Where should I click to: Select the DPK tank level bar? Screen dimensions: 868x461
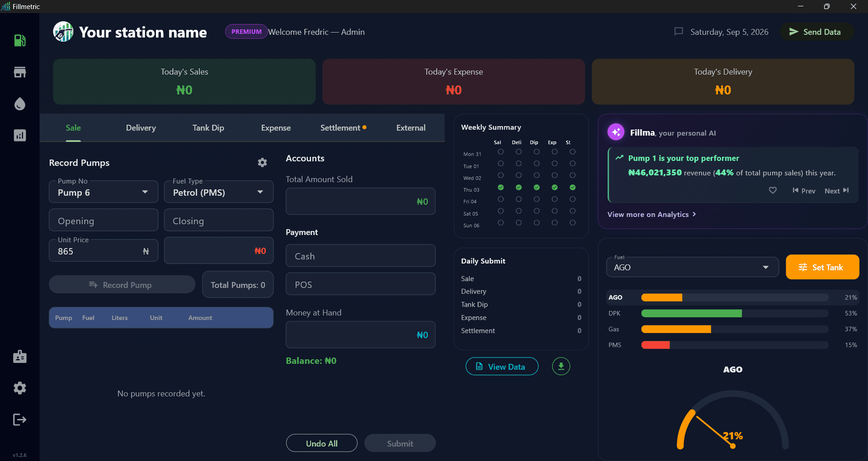735,313
